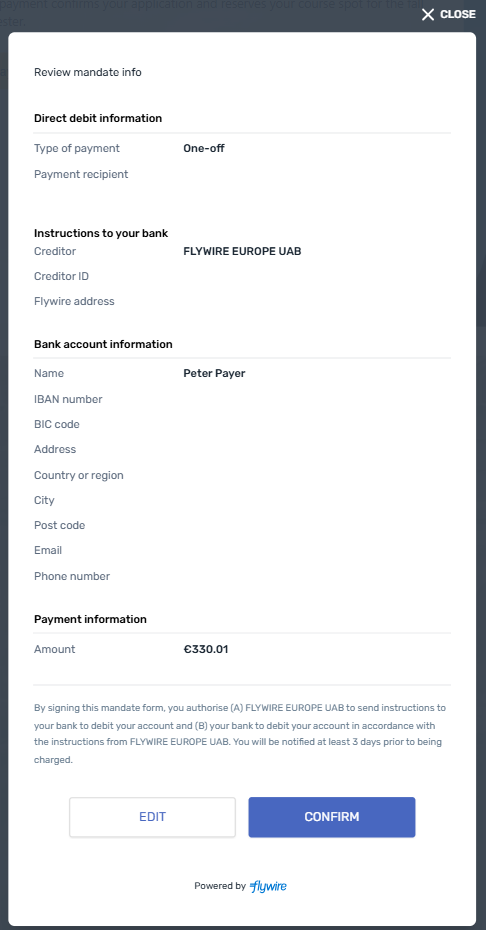The width and height of the screenshot is (486, 930).
Task: Click the BIC code label
Action: 57,425
